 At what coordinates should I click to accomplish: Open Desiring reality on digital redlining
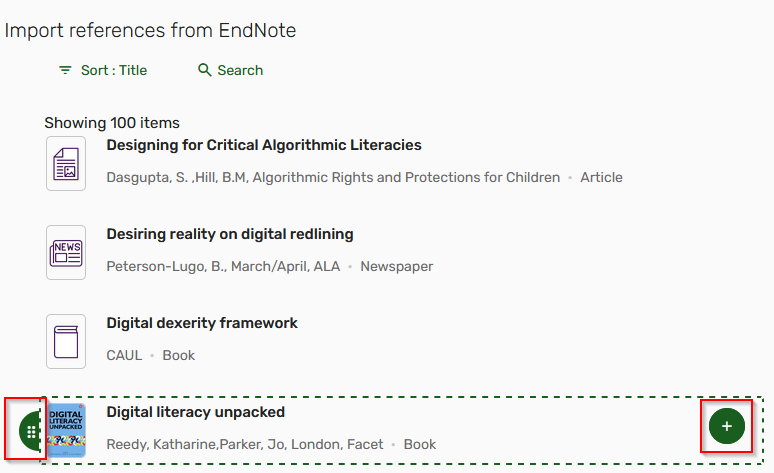pyautogui.click(x=230, y=234)
